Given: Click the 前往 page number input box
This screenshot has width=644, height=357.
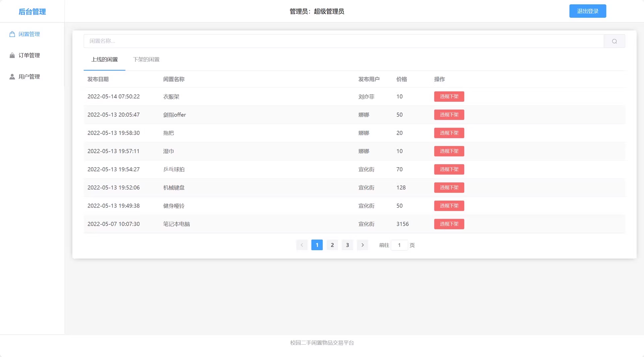Looking at the screenshot, I should [x=399, y=245].
